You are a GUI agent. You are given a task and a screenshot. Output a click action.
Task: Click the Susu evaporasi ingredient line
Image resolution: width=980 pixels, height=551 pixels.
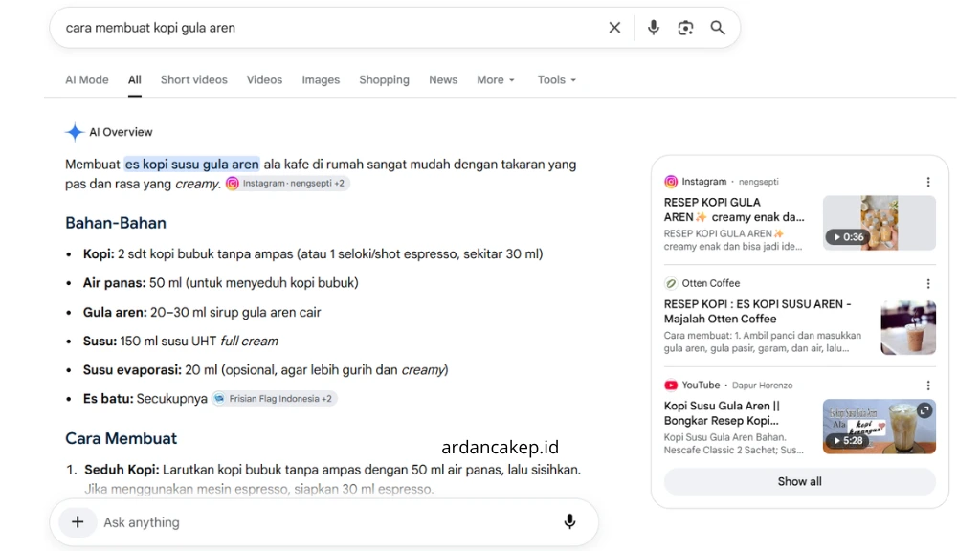(266, 370)
